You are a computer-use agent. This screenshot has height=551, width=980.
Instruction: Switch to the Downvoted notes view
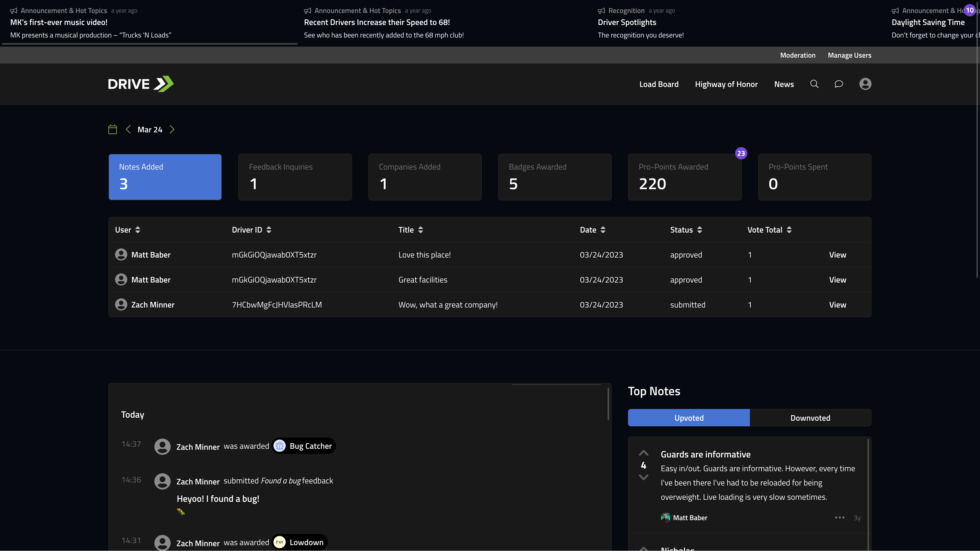click(810, 418)
